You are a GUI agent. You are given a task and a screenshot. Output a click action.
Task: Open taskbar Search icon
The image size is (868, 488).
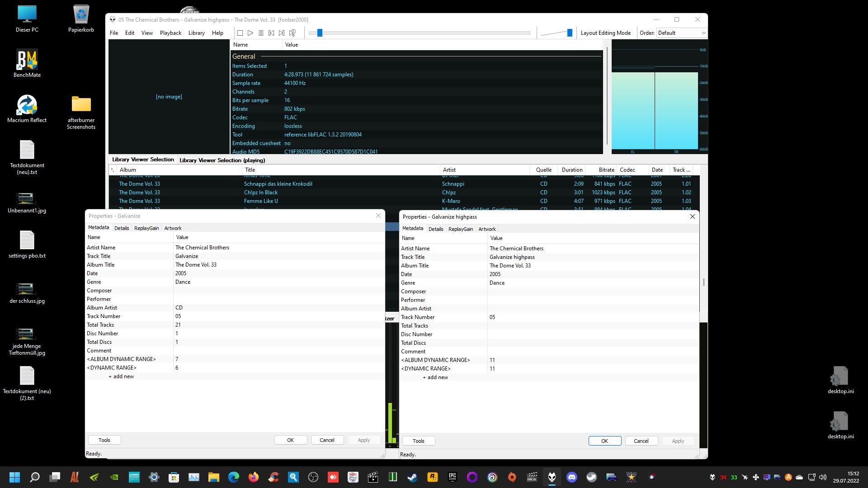[35, 477]
